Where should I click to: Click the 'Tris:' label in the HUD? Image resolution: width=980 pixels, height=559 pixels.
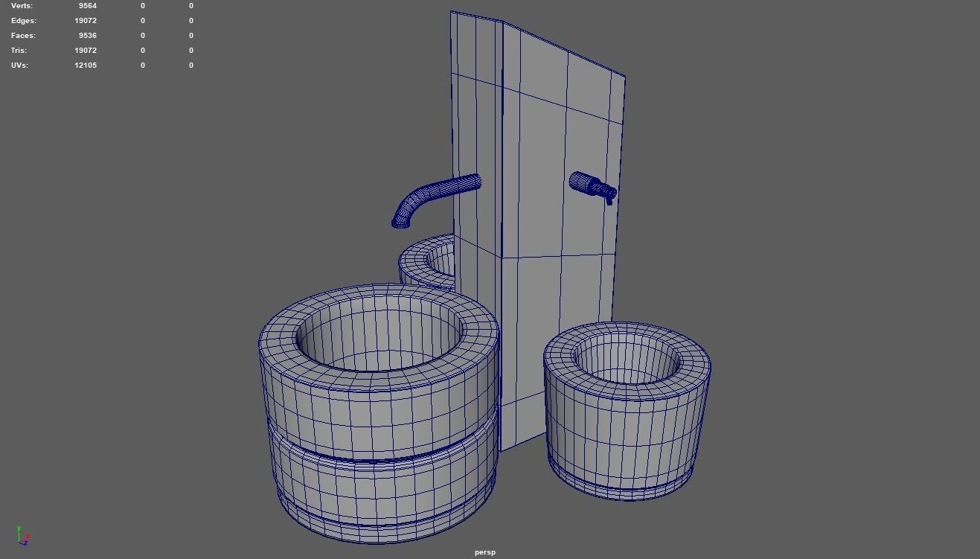coord(19,51)
